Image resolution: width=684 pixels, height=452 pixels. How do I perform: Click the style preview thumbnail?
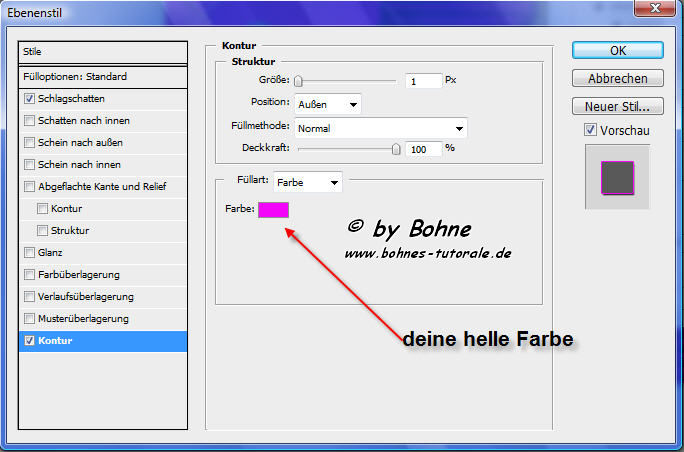617,177
